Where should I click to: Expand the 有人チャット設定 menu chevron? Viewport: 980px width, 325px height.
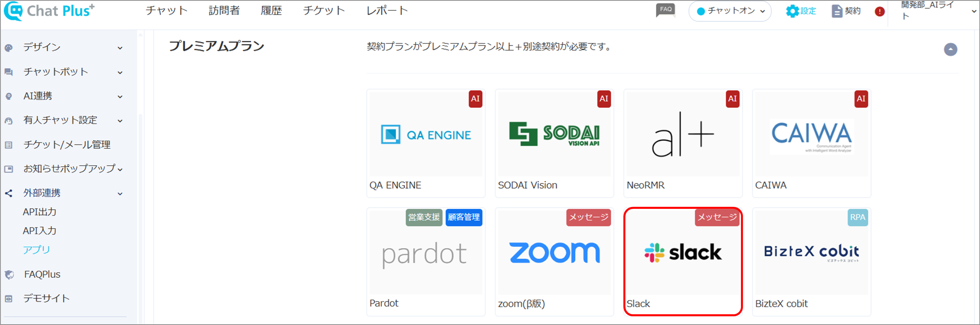click(x=120, y=121)
